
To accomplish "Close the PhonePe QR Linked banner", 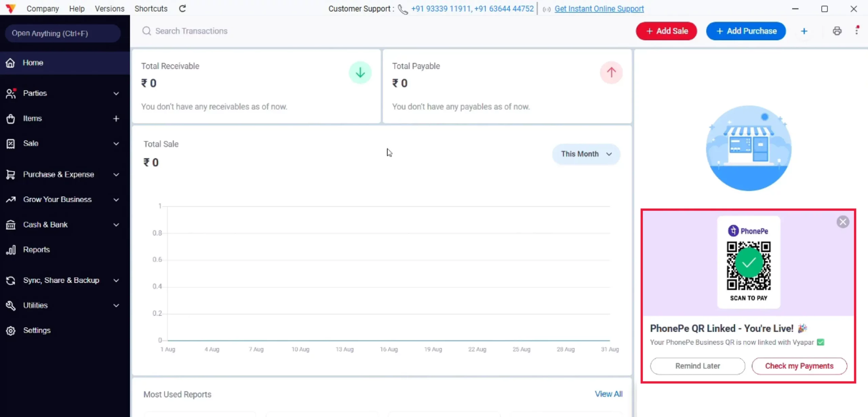I will point(843,222).
